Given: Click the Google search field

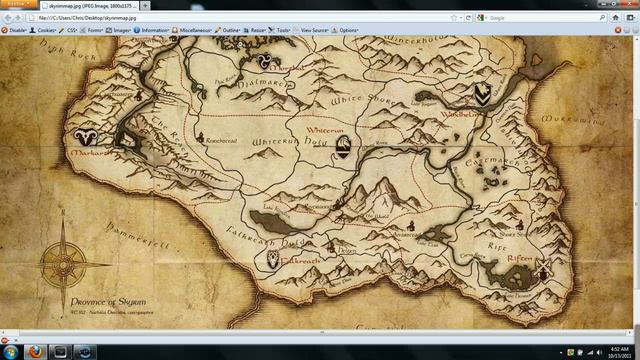Looking at the screenshot, I should click(543, 18).
